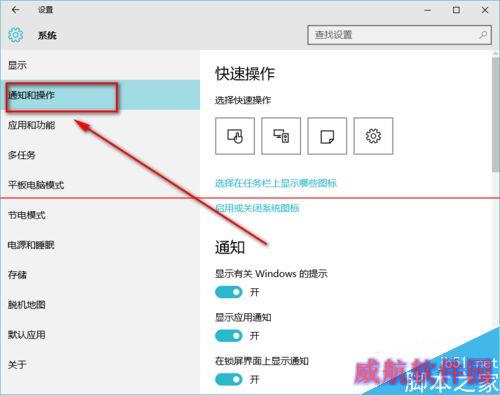Screen dimensions: 500x395
Task: Click the System gear icon in the header
Action: pyautogui.click(x=16, y=35)
